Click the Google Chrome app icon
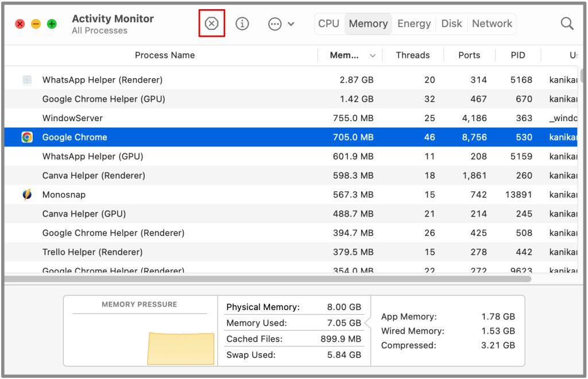Viewport: 588px width, 379px height. coord(27,137)
